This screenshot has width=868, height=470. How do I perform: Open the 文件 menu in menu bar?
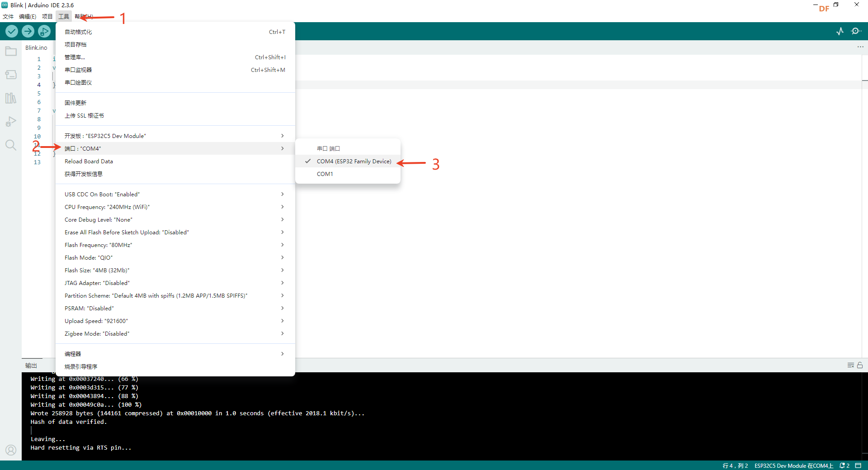[8, 17]
